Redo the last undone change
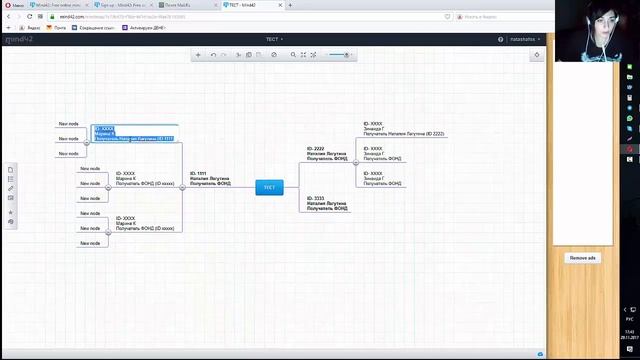The height and width of the screenshot is (360, 640). pos(223,55)
